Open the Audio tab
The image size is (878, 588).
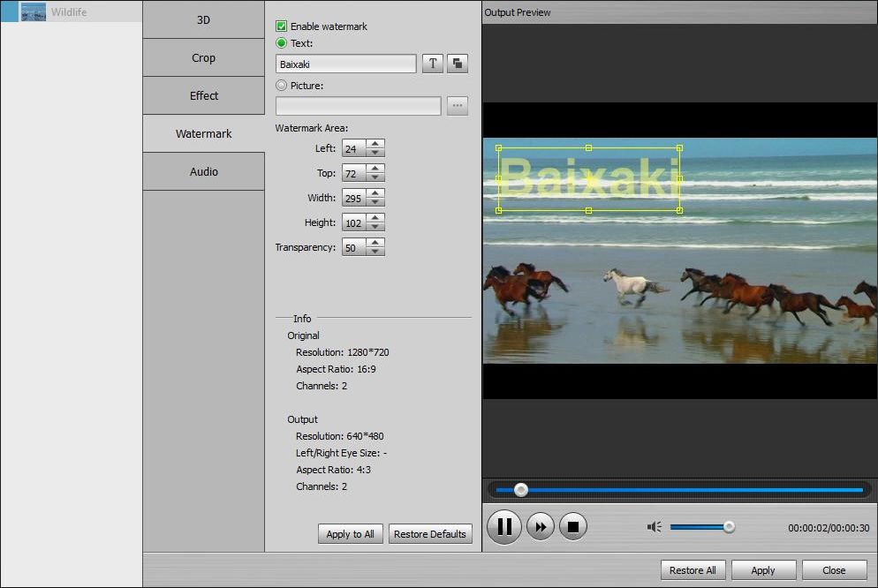pos(202,171)
